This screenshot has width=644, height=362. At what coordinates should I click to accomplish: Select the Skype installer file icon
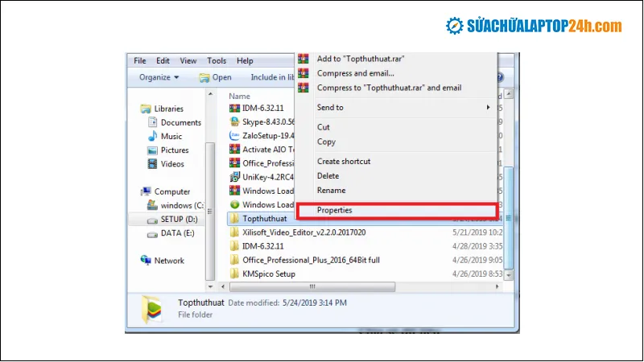pyautogui.click(x=235, y=122)
